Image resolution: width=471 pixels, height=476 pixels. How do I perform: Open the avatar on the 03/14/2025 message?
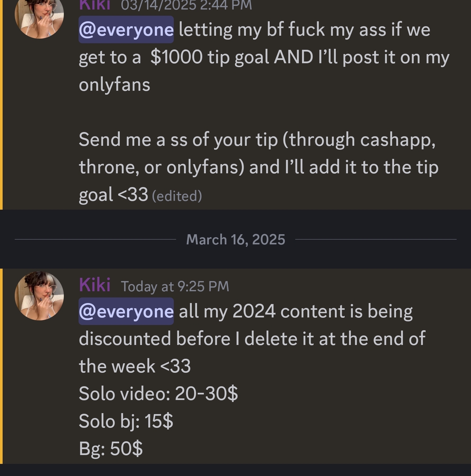[x=39, y=15]
